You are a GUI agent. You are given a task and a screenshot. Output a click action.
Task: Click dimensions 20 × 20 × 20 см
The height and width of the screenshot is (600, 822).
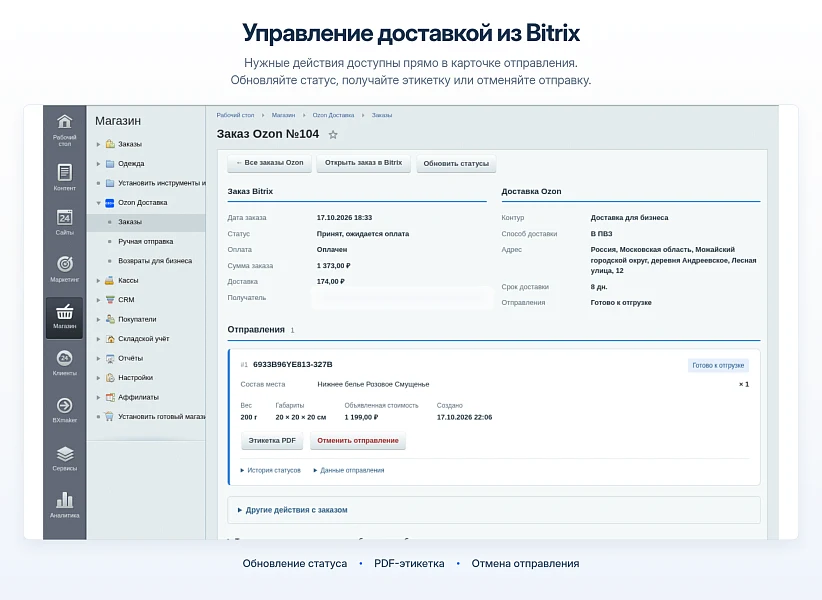coord(300,418)
